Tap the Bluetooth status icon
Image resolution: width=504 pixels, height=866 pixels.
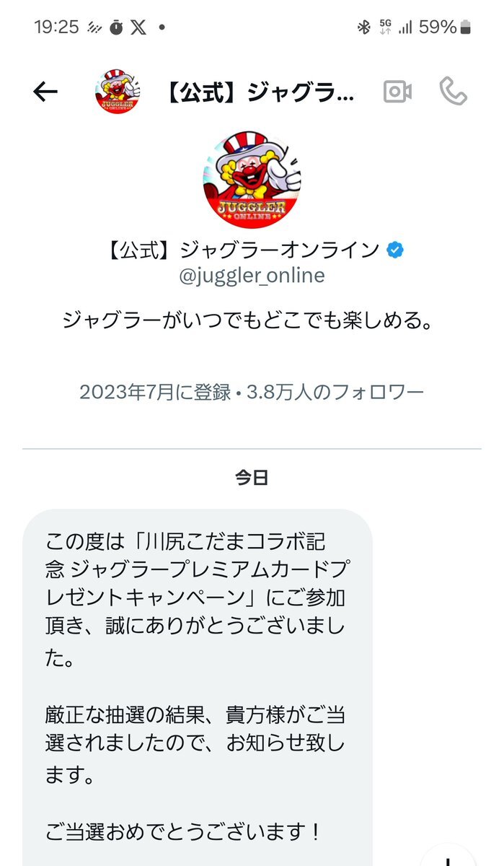363,27
